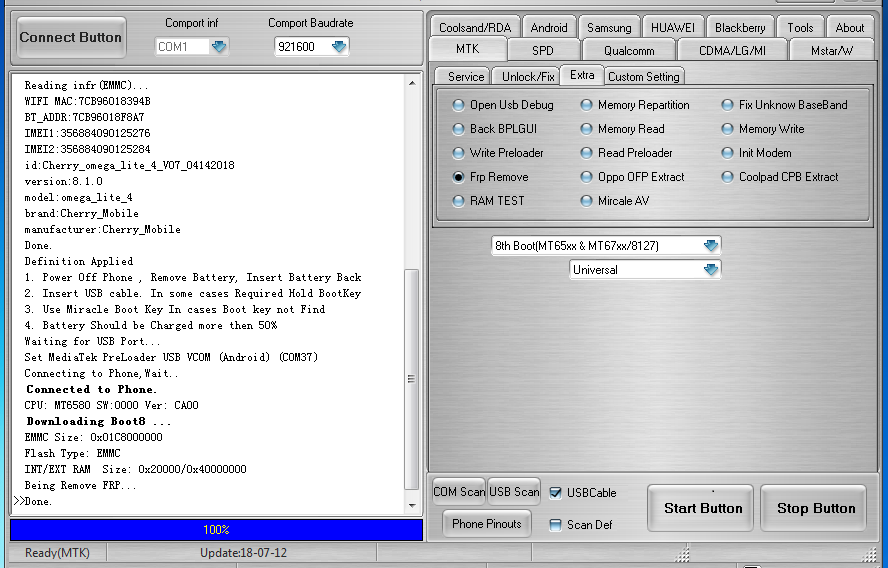Click the log scroll down arrow
This screenshot has height=568, width=888.
412,505
